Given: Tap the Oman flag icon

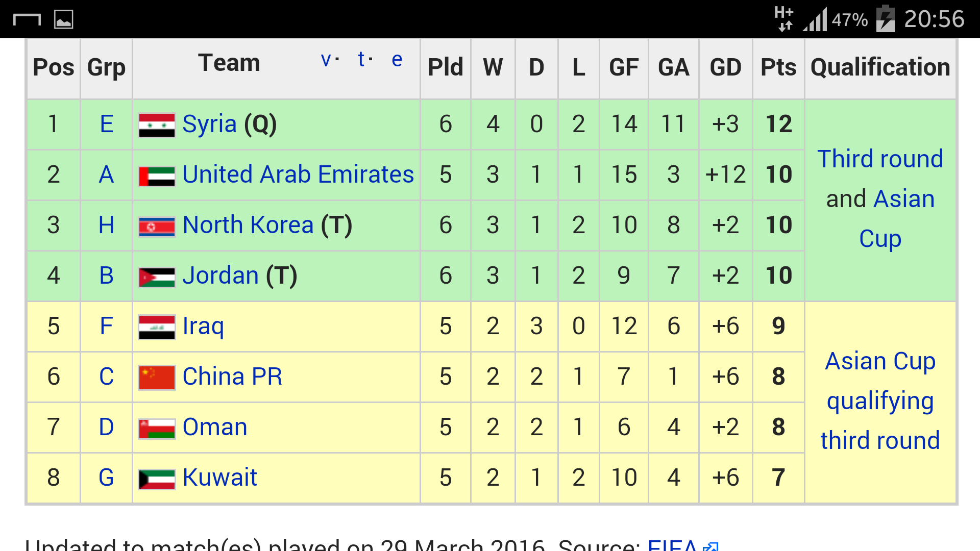Looking at the screenshot, I should click(157, 428).
